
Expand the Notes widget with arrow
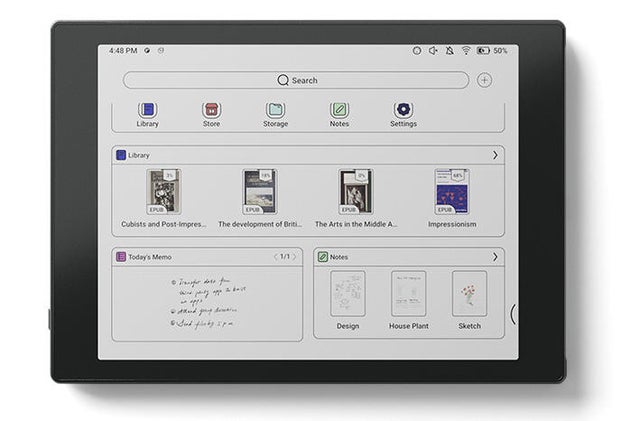coord(495,257)
